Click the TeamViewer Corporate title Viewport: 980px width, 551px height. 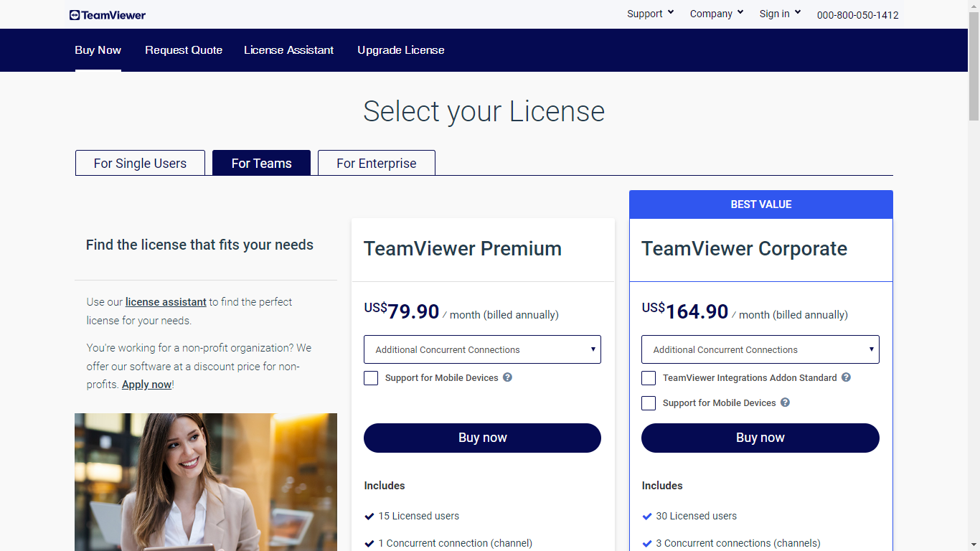click(x=744, y=249)
